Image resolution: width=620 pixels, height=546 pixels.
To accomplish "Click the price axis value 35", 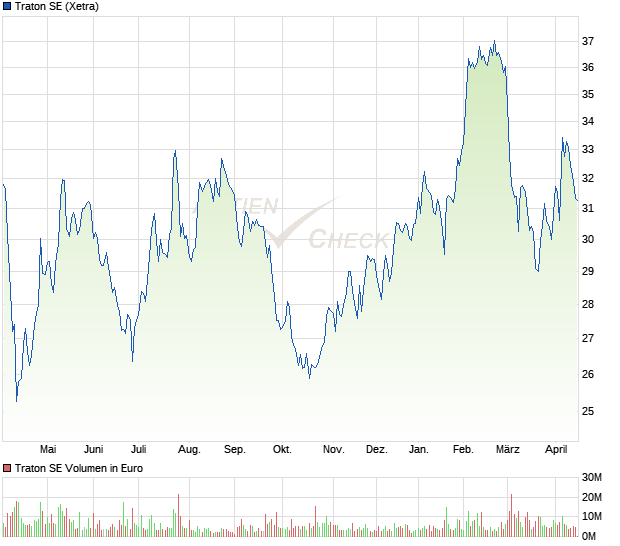I will pos(588,94).
